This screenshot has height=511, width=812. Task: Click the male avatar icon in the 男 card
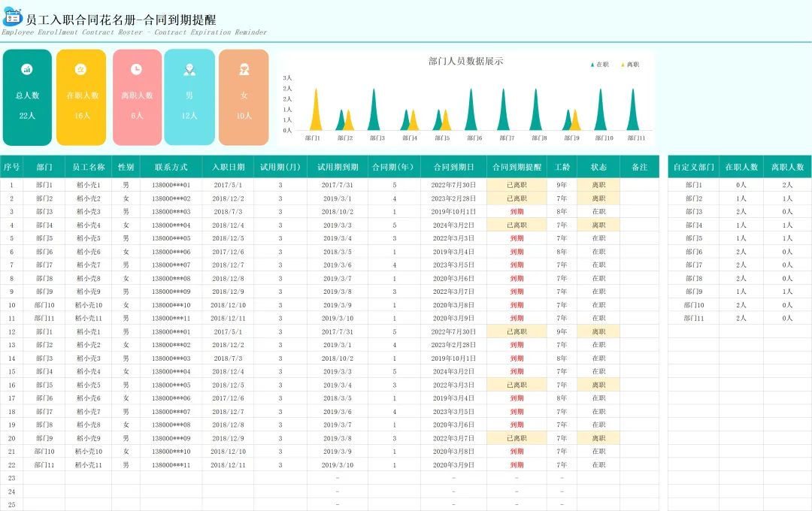tap(189, 69)
